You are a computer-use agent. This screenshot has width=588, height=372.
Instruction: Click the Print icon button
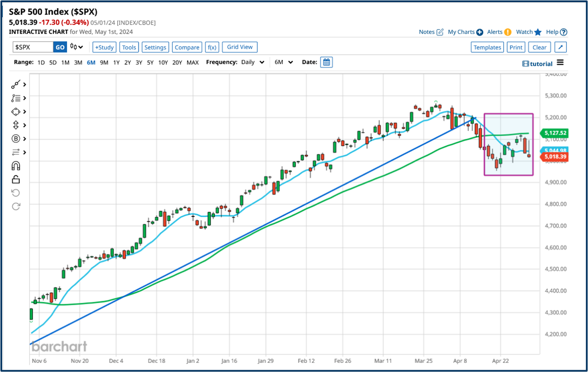(516, 47)
